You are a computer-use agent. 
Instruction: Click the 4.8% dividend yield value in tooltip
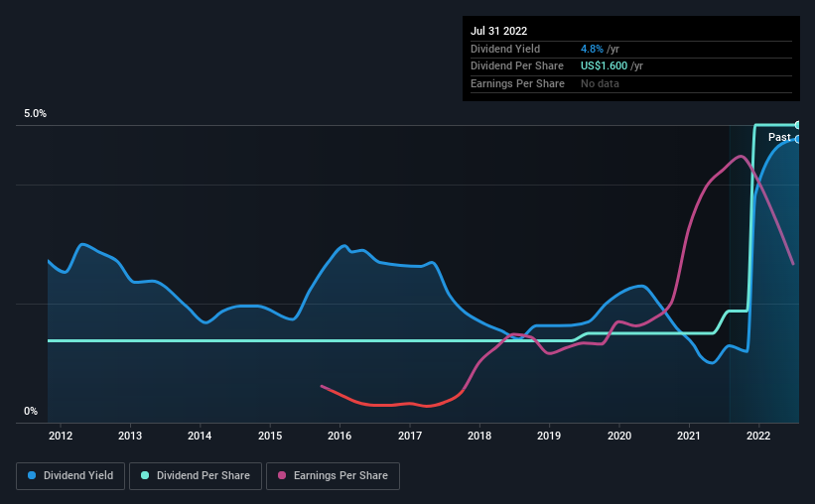(x=592, y=49)
